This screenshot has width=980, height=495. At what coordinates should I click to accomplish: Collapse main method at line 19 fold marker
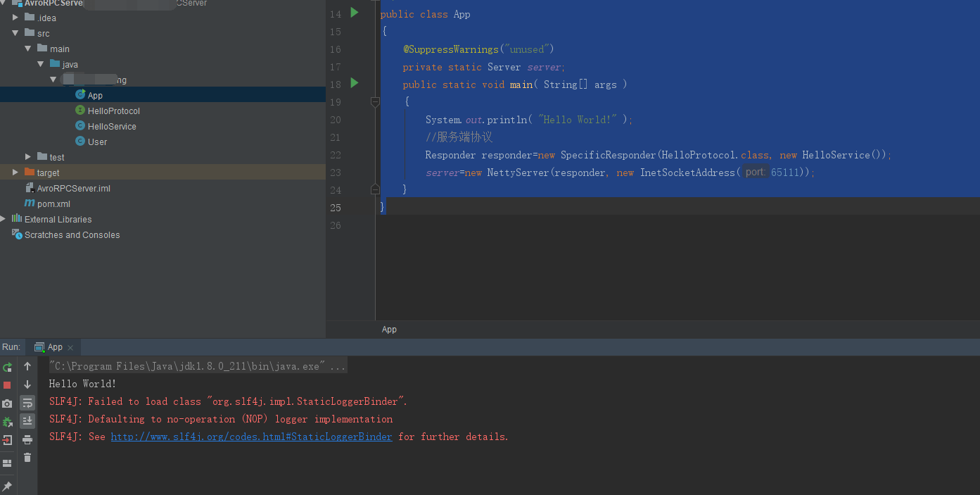pos(375,102)
